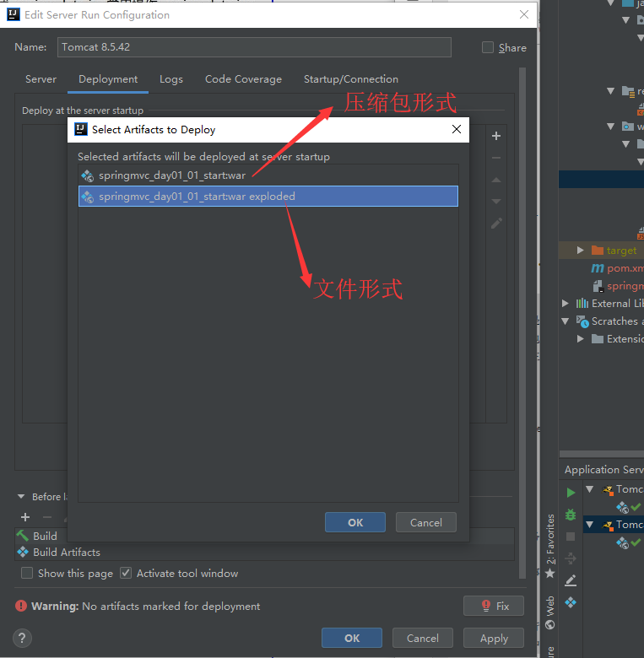The image size is (644, 658).
Task: Expand External Libraries node
Action: 565,304
